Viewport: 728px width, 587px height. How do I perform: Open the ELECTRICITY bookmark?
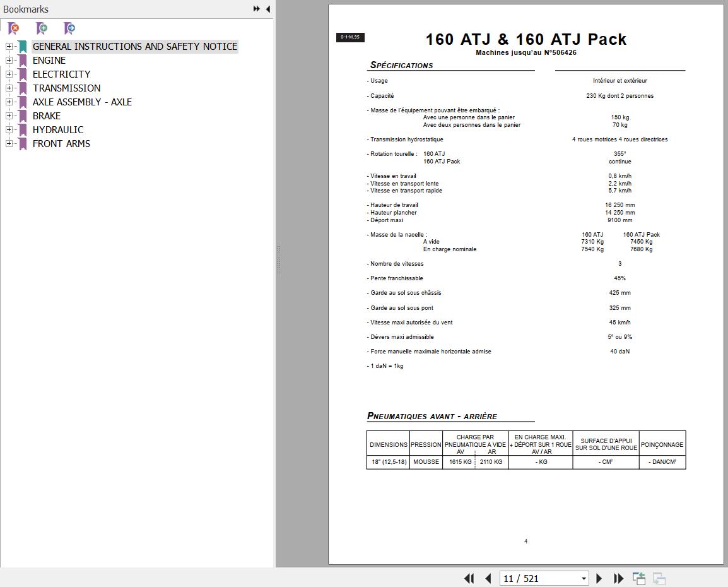[61, 74]
